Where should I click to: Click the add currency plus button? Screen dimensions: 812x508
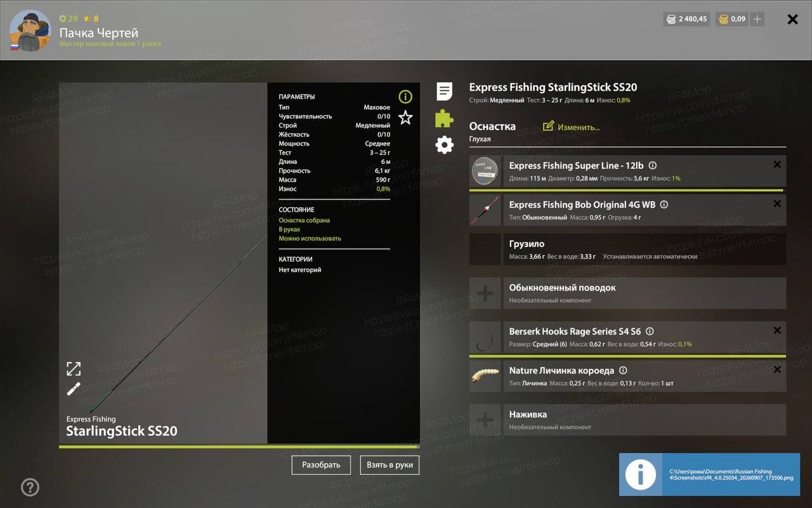pos(757,19)
